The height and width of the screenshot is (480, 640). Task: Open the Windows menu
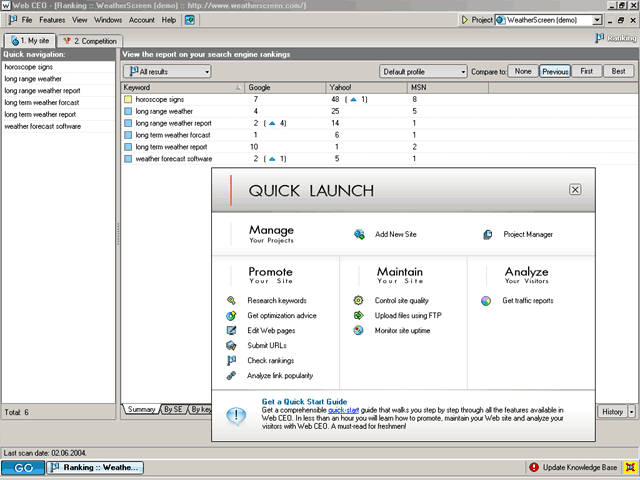108,20
